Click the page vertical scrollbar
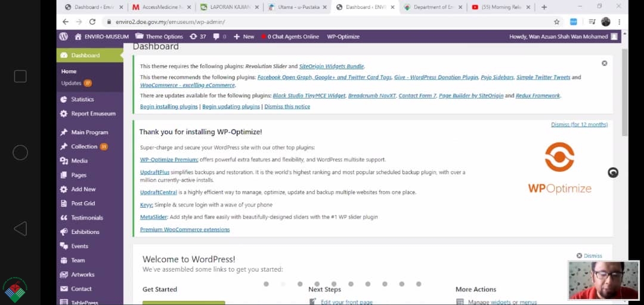 point(624,93)
